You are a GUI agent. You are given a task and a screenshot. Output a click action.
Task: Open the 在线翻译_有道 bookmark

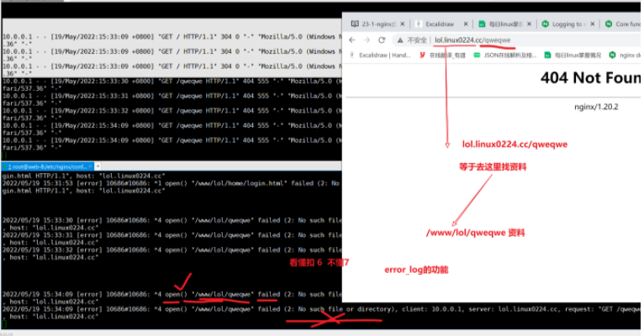coord(442,55)
